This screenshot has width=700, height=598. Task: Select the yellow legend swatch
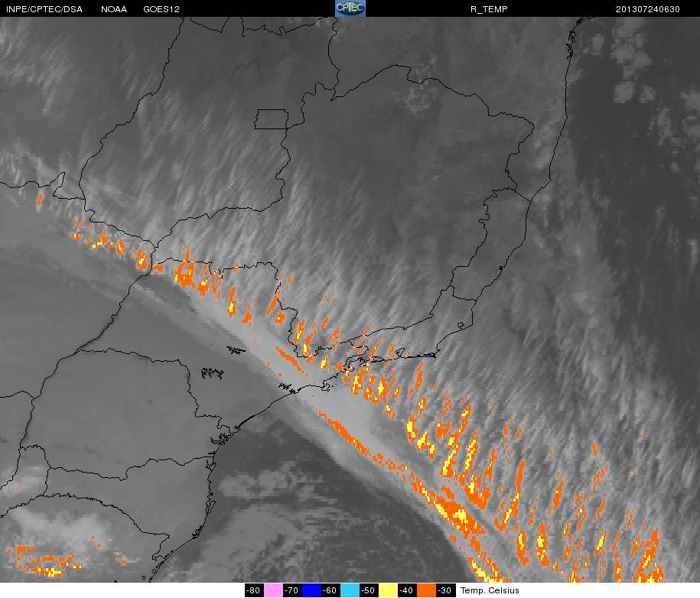(x=389, y=590)
